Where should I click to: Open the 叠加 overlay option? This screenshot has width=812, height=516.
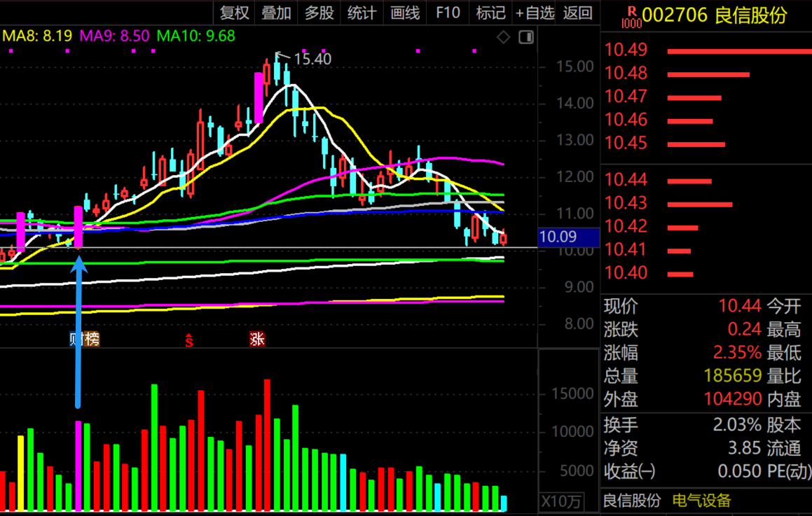[x=276, y=13]
